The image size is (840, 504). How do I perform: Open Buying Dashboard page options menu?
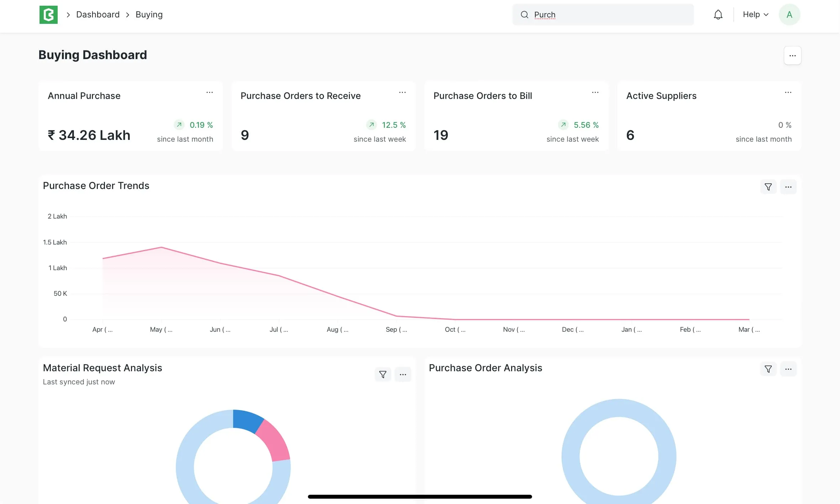pyautogui.click(x=792, y=56)
